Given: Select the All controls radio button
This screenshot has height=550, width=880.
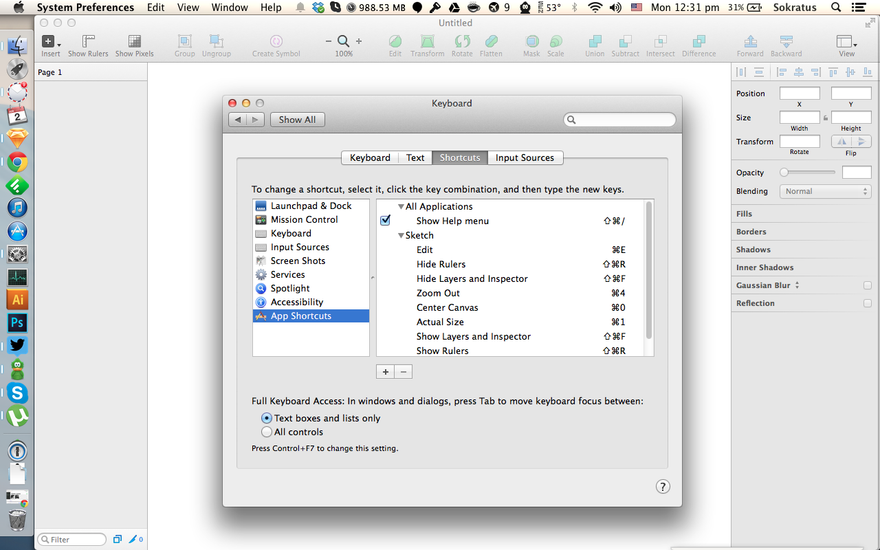Looking at the screenshot, I should point(267,432).
